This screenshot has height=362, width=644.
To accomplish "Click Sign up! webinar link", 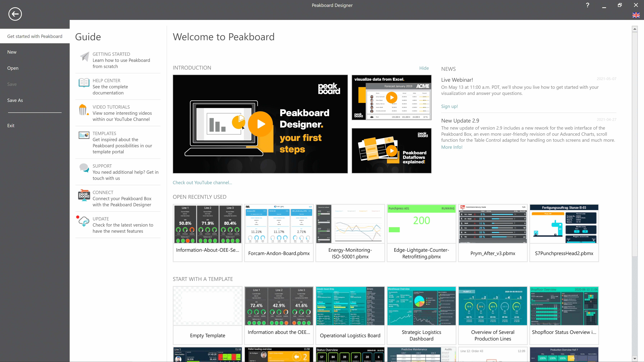I will (449, 106).
